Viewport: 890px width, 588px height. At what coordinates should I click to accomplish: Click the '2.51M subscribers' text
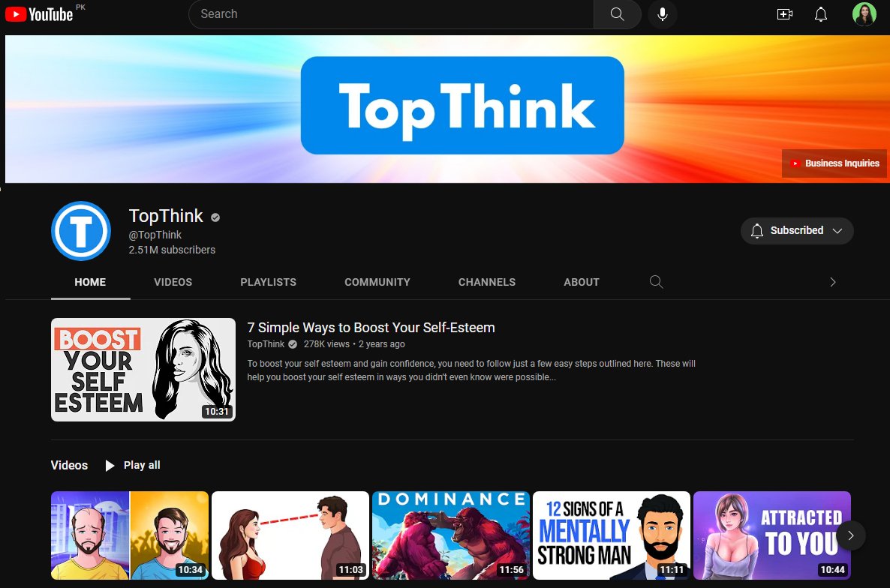point(172,250)
